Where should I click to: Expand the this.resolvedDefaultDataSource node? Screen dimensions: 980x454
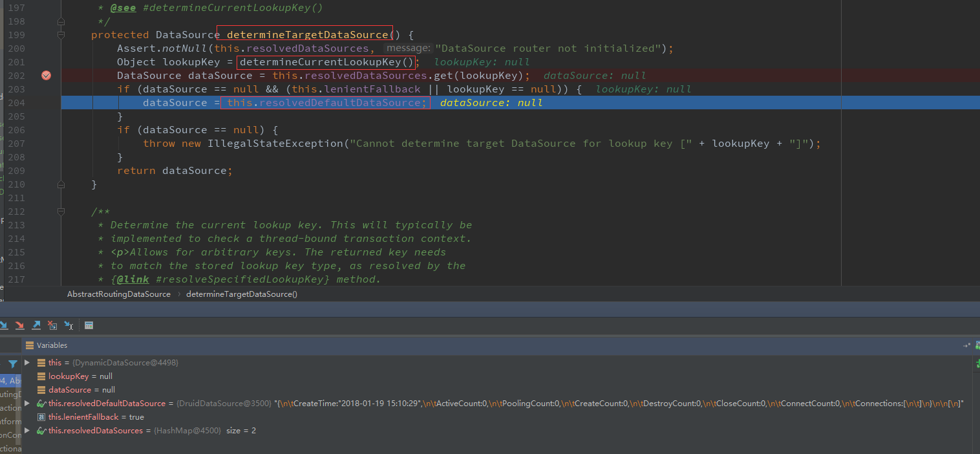(x=27, y=404)
